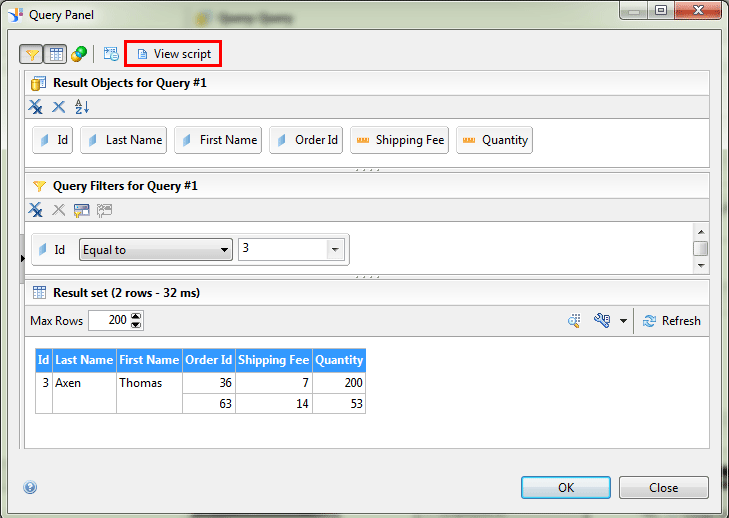
Task: Click the OK button
Action: (566, 487)
